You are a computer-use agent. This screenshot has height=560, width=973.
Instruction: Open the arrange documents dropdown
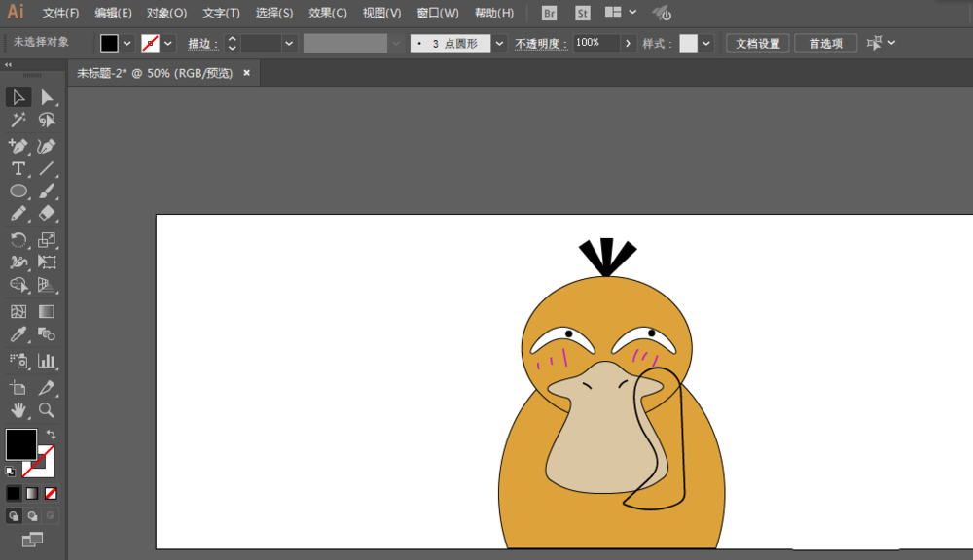point(621,12)
